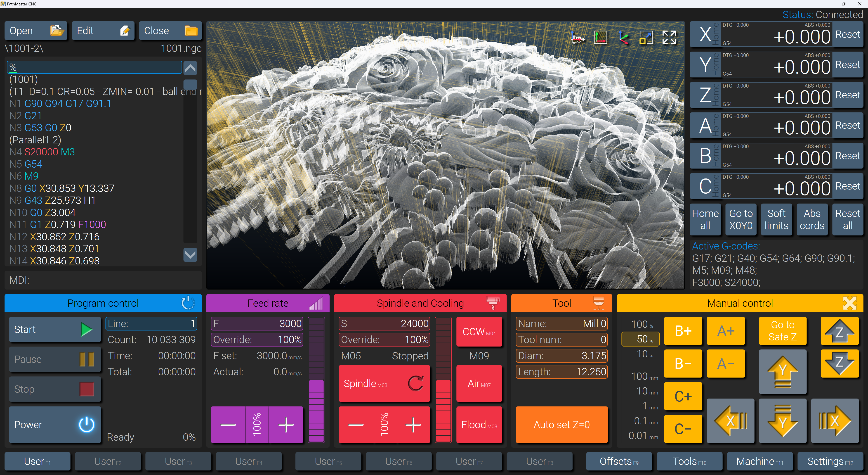Click the Home all button

tap(705, 219)
